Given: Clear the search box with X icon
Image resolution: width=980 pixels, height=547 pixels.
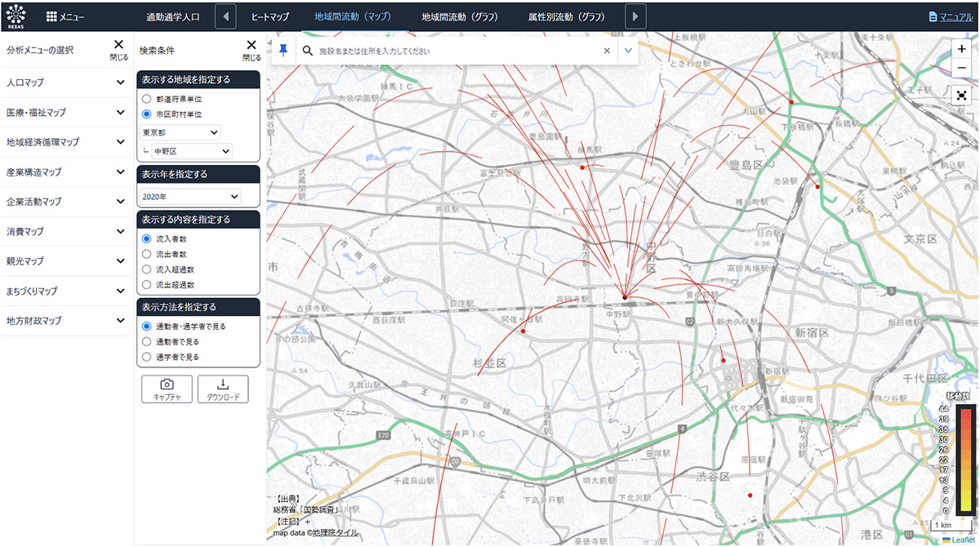Looking at the screenshot, I should (x=607, y=51).
